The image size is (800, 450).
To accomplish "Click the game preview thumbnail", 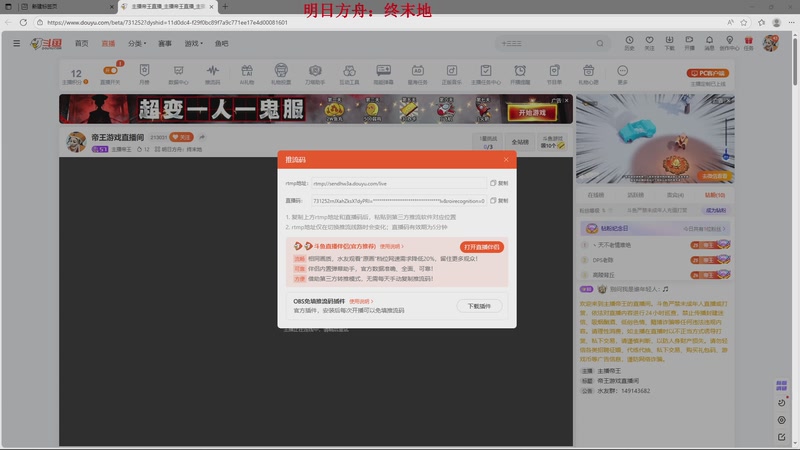I will [655, 138].
